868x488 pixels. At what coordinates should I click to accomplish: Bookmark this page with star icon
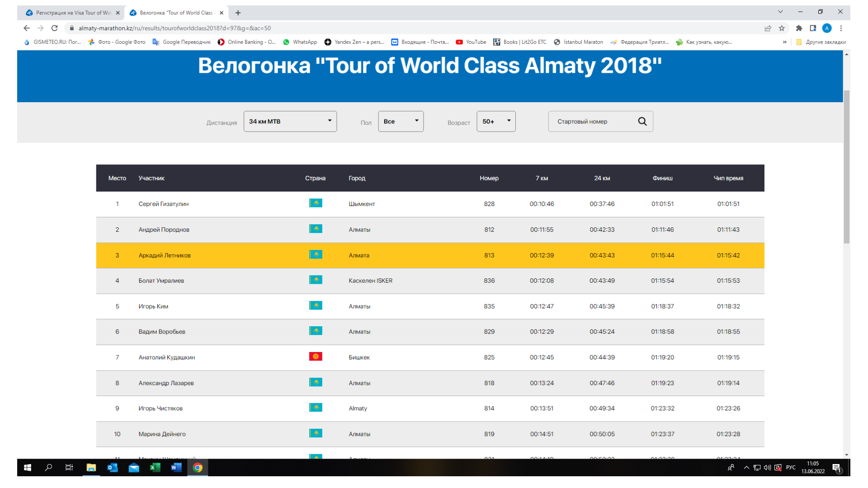click(x=782, y=28)
